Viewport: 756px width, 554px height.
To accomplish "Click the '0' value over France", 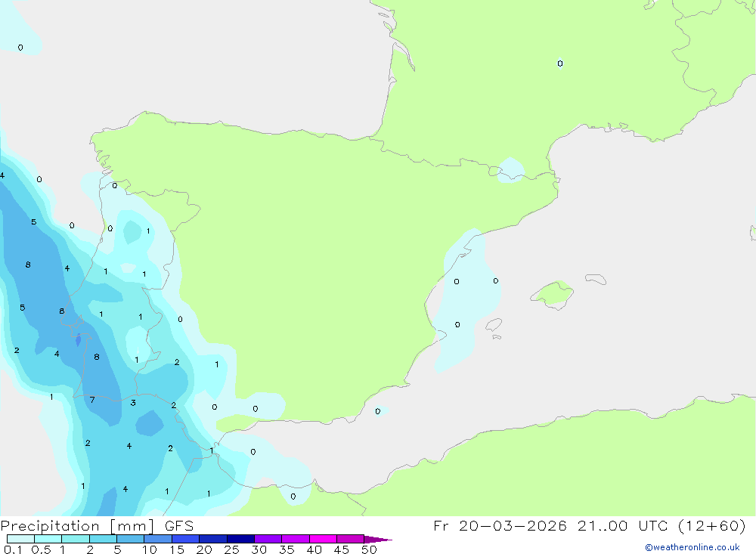I will (x=559, y=63).
